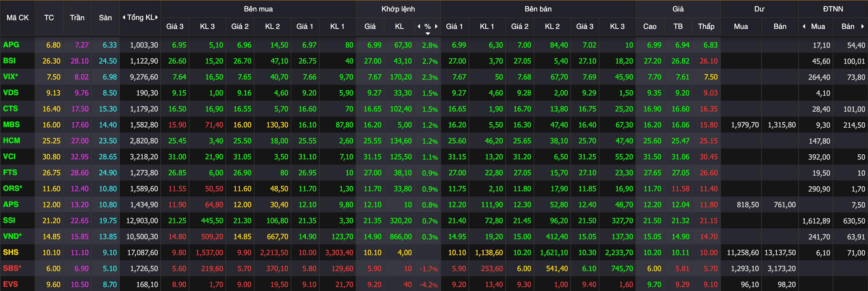The width and height of the screenshot is (868, 291).
Task: Open the BSI stock symbol
Action: click(9, 61)
